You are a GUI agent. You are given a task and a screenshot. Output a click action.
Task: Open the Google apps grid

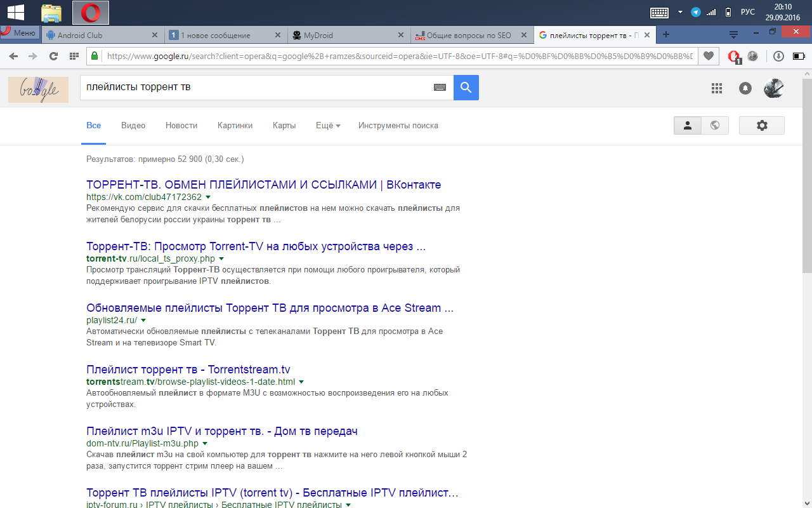tap(717, 89)
